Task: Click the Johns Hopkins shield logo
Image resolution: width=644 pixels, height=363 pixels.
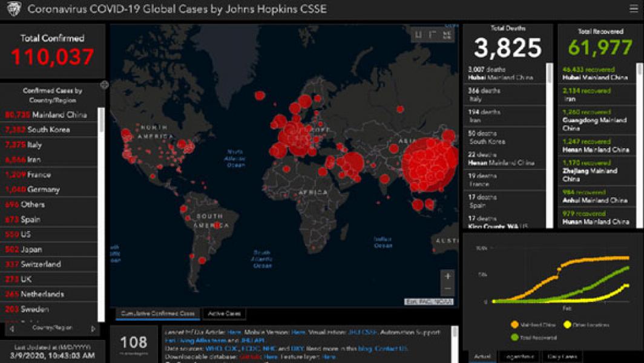Action: pyautogui.click(x=13, y=9)
